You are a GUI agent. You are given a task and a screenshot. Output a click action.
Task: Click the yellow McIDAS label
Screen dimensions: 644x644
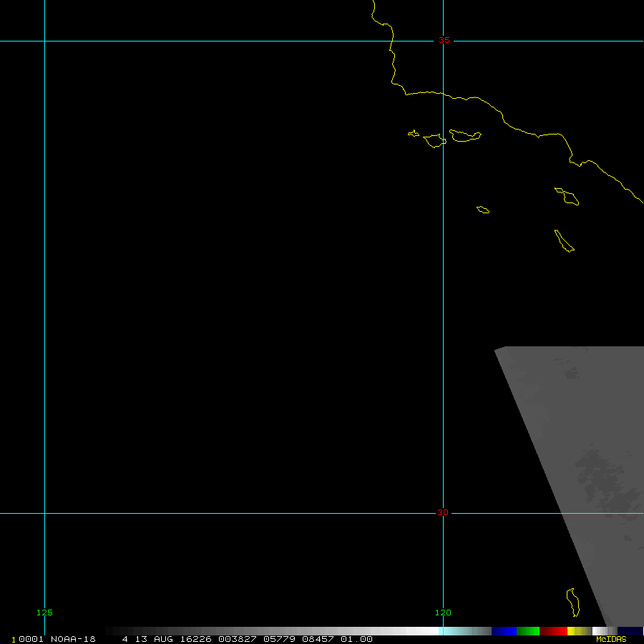pos(611,639)
